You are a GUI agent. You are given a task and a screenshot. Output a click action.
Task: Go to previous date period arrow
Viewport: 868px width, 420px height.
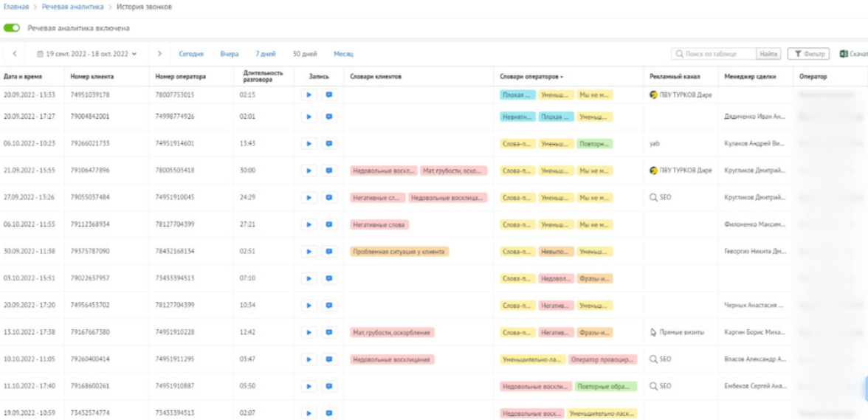click(15, 54)
